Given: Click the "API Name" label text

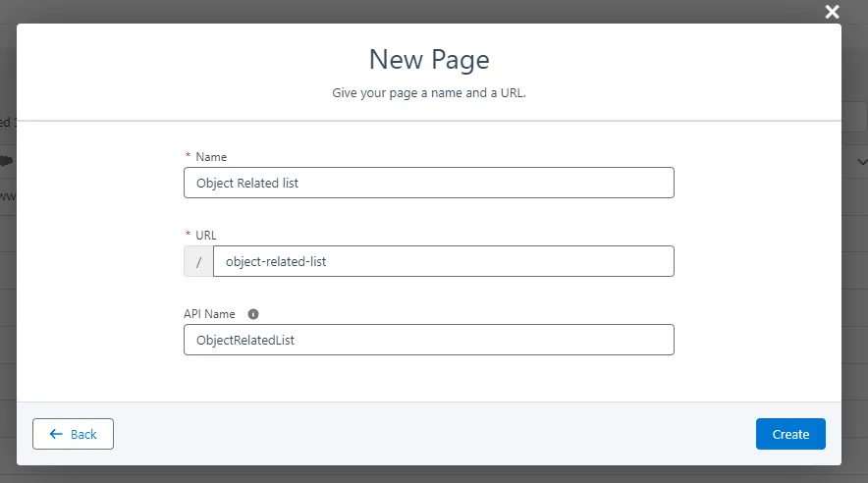Looking at the screenshot, I should 209,314.
